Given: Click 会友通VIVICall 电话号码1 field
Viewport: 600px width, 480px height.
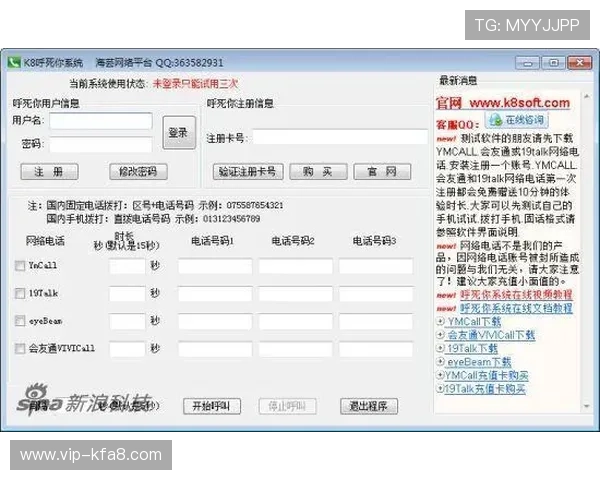Looking at the screenshot, I should (x=215, y=349).
